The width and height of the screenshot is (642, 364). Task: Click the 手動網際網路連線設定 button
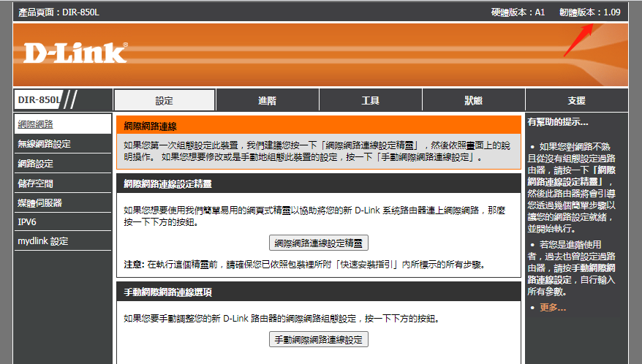(x=319, y=339)
